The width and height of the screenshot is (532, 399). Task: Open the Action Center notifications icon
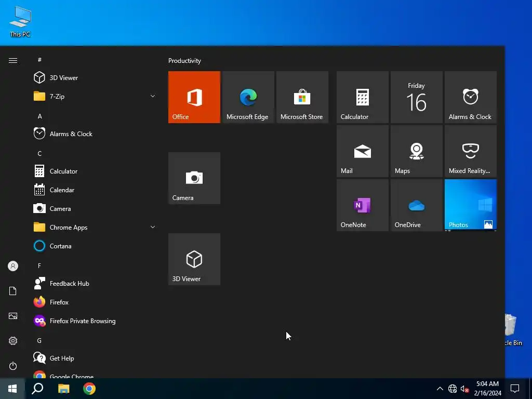coord(515,389)
